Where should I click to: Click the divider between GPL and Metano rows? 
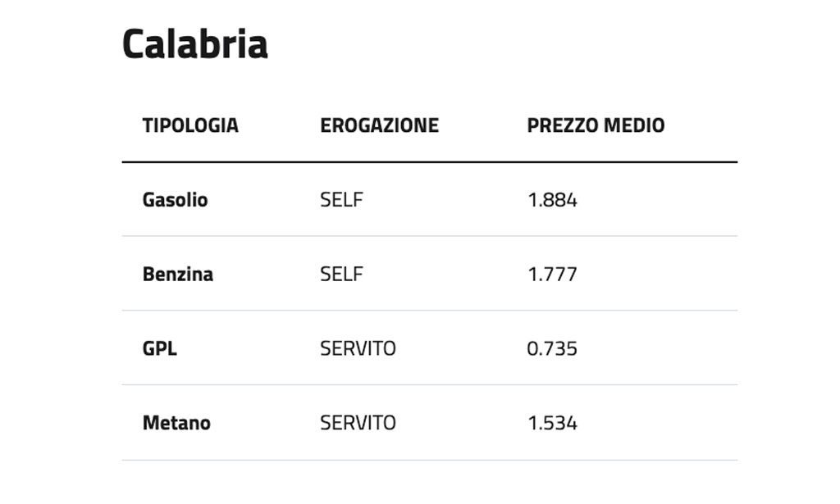429,384
